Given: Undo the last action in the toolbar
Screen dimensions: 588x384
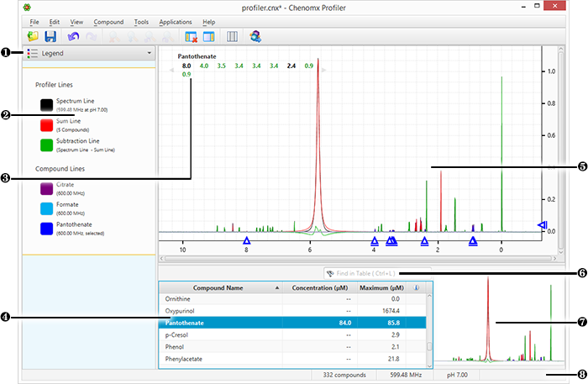Looking at the screenshot, I should 72,36.
